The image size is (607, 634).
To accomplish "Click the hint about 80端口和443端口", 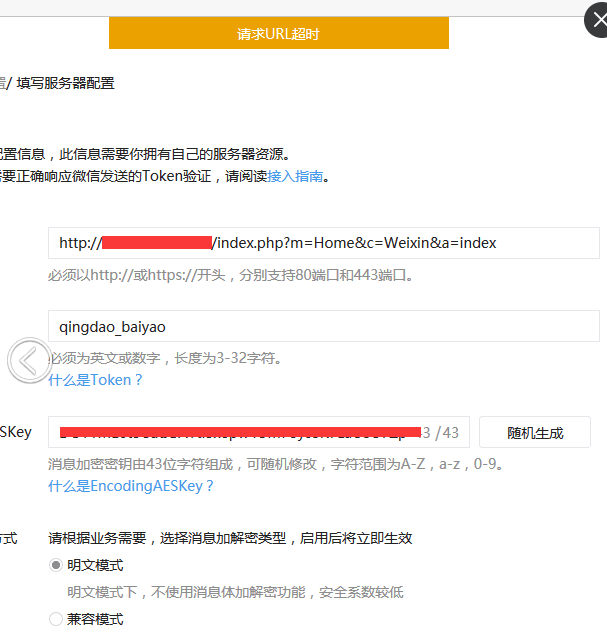I will (x=230, y=275).
